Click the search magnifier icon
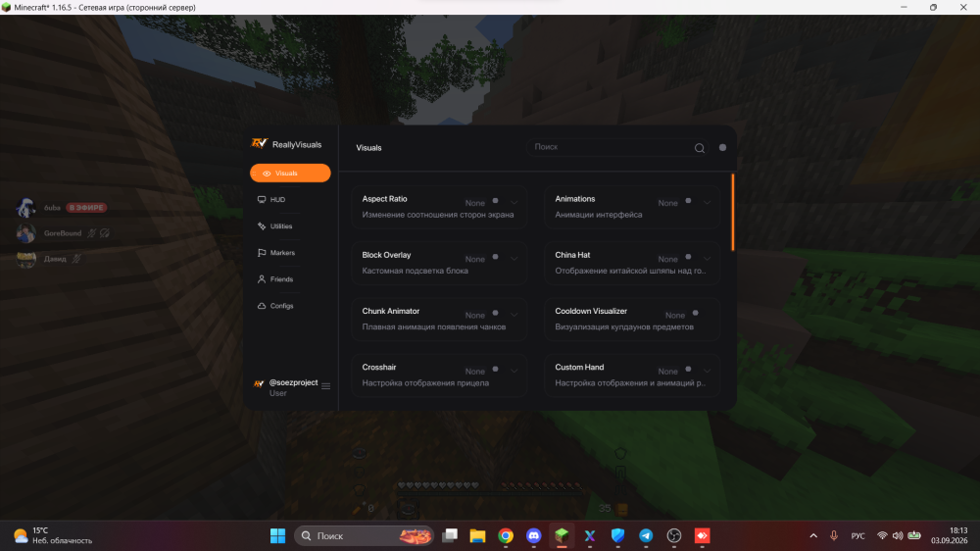Screen dimensions: 980x551 point(700,148)
